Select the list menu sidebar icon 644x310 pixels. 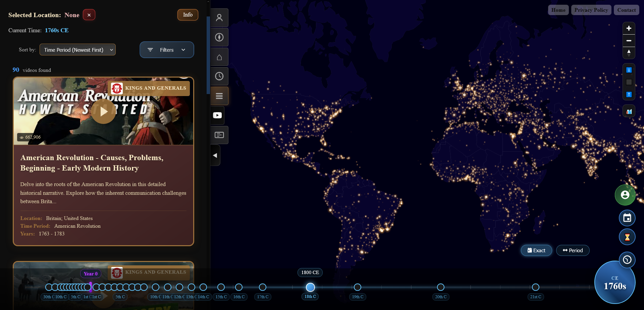coord(219,96)
